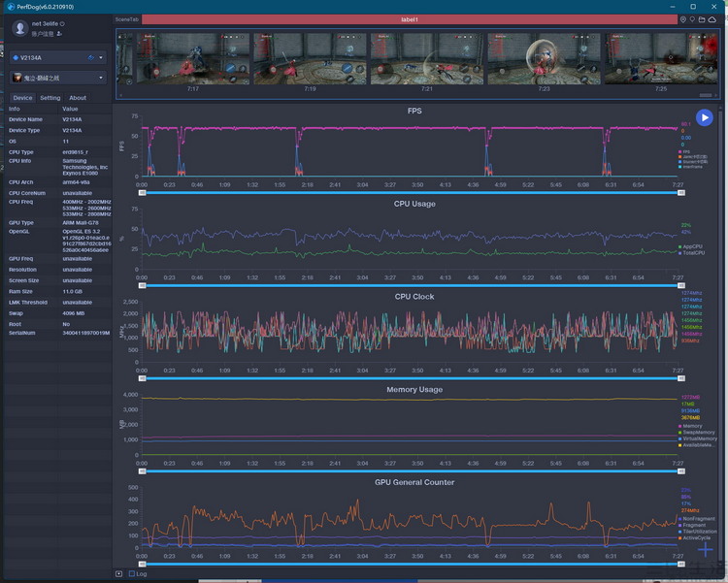Screen dimensions: 728x583
Task: Click the blue plus icon at bottom right
Action: [705, 550]
